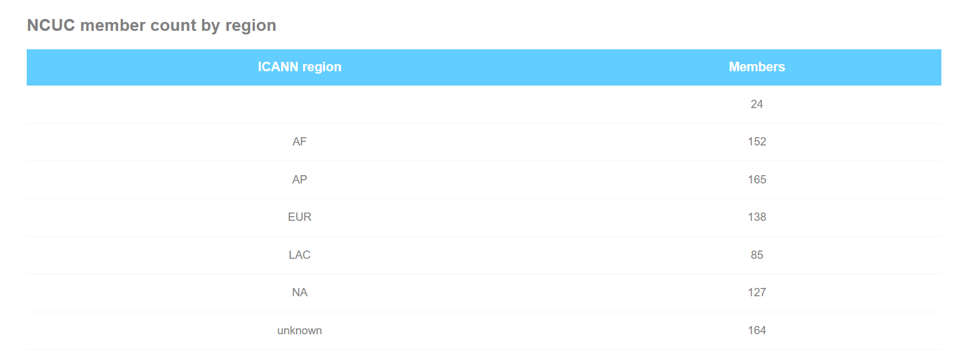Click the member count 127
Viewport: 980px width, 358px height.
pos(757,293)
